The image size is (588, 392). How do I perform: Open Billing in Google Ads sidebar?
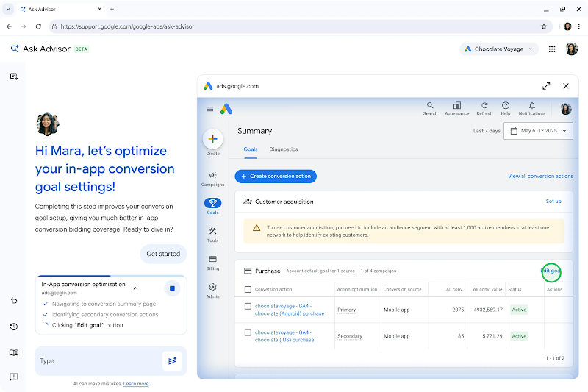click(212, 263)
